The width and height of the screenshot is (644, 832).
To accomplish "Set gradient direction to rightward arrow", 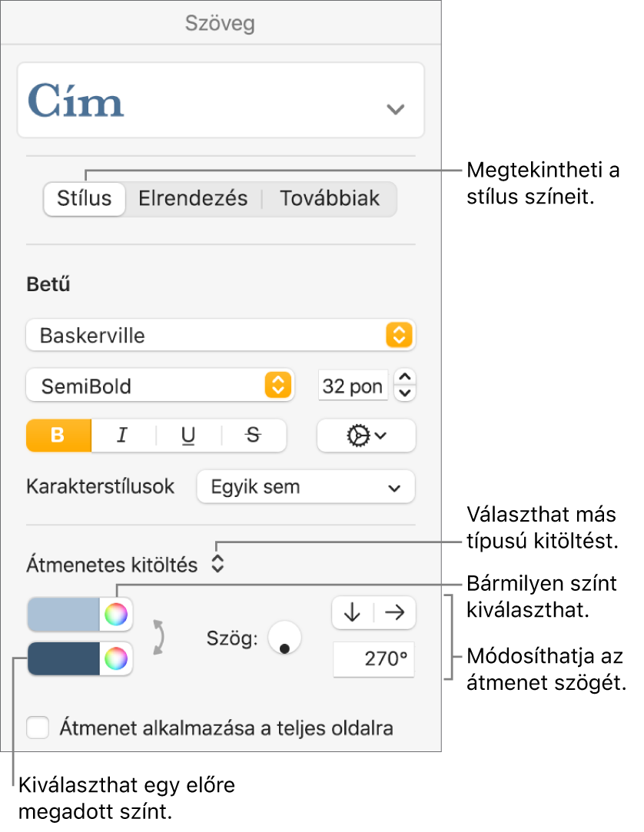I will point(395,612).
